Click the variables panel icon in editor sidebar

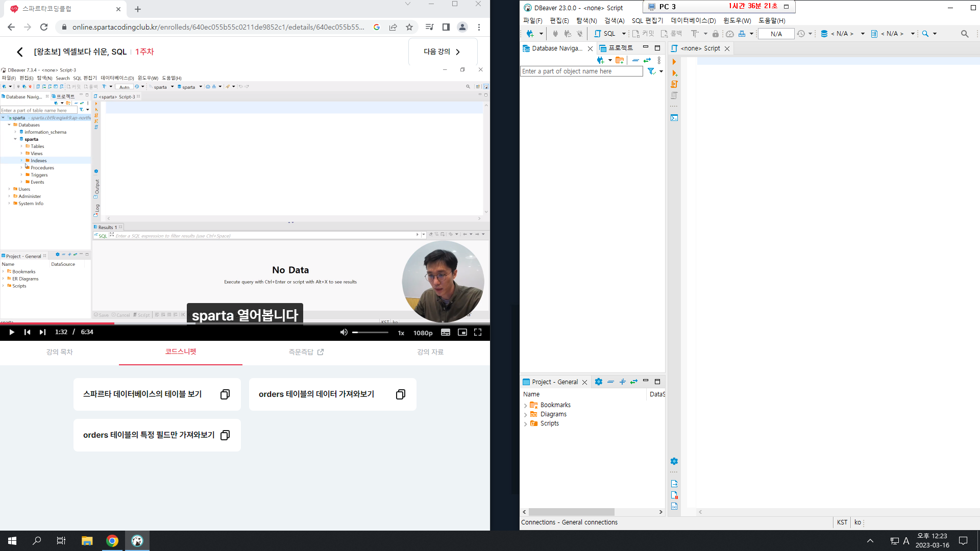pyautogui.click(x=674, y=506)
